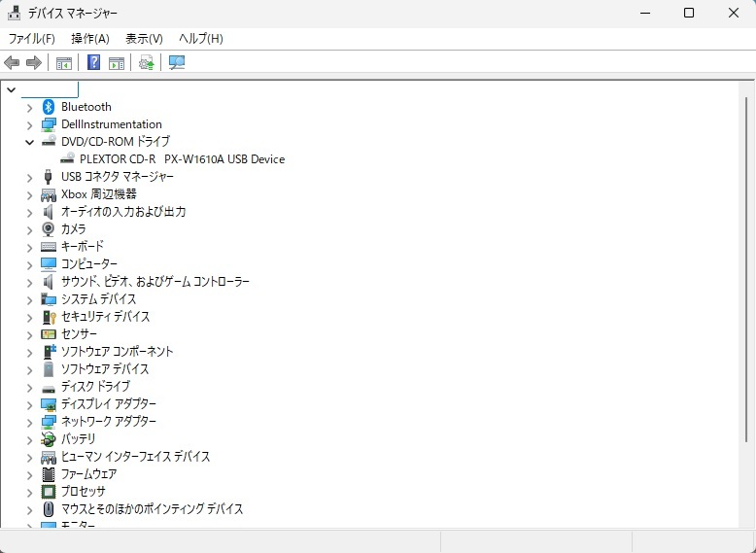The image size is (756, 553).
Task: Select オーディオの入力および出力 label
Action: tap(123, 212)
